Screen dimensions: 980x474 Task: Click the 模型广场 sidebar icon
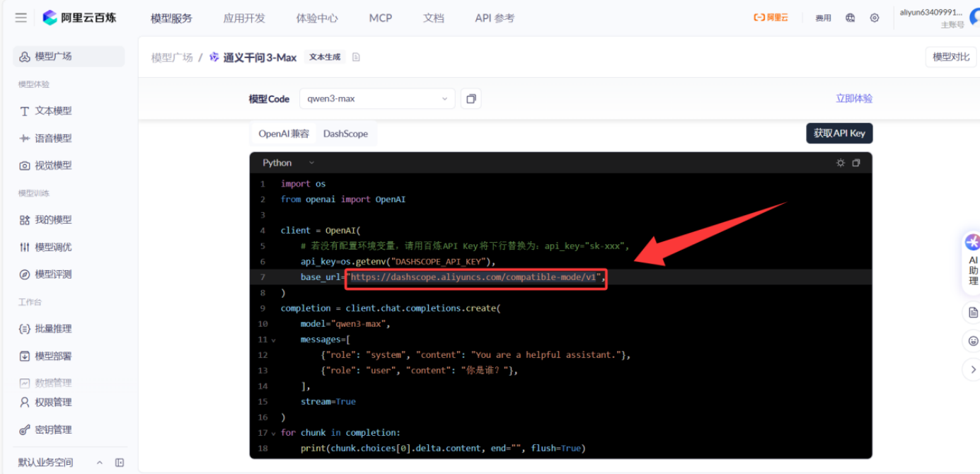click(25, 57)
